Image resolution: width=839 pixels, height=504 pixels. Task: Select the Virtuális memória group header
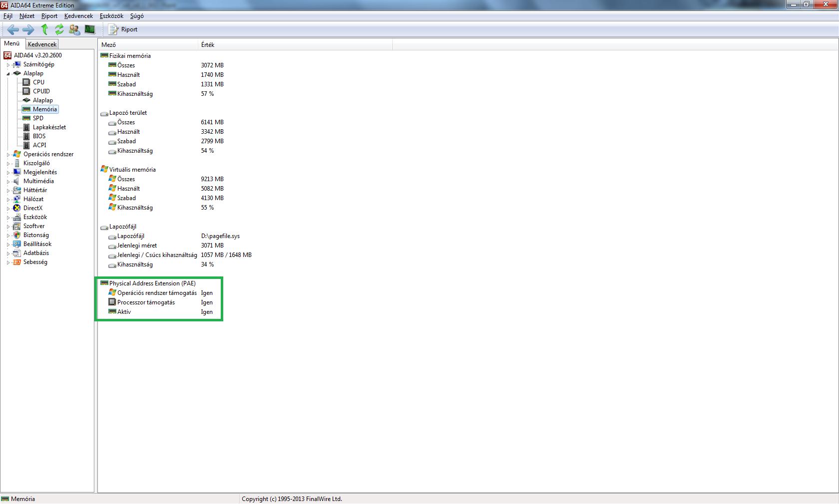132,170
